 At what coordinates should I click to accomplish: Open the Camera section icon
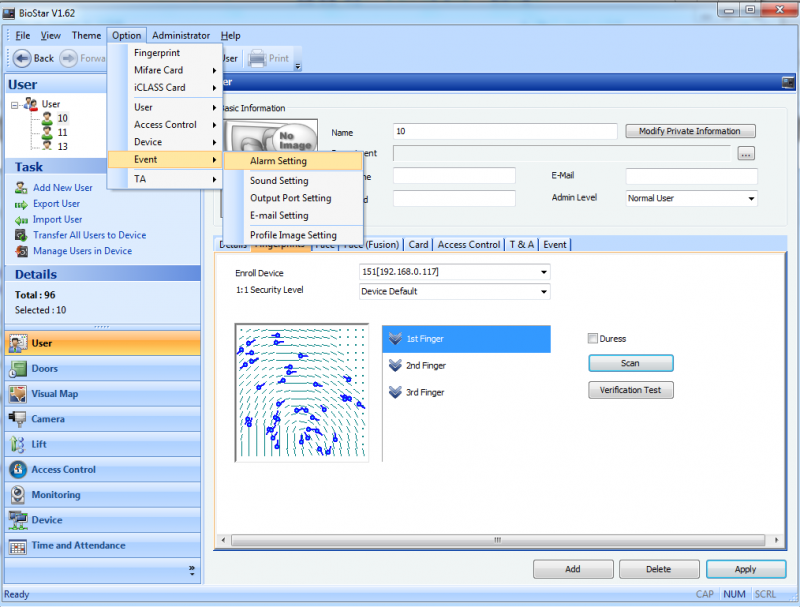17,419
